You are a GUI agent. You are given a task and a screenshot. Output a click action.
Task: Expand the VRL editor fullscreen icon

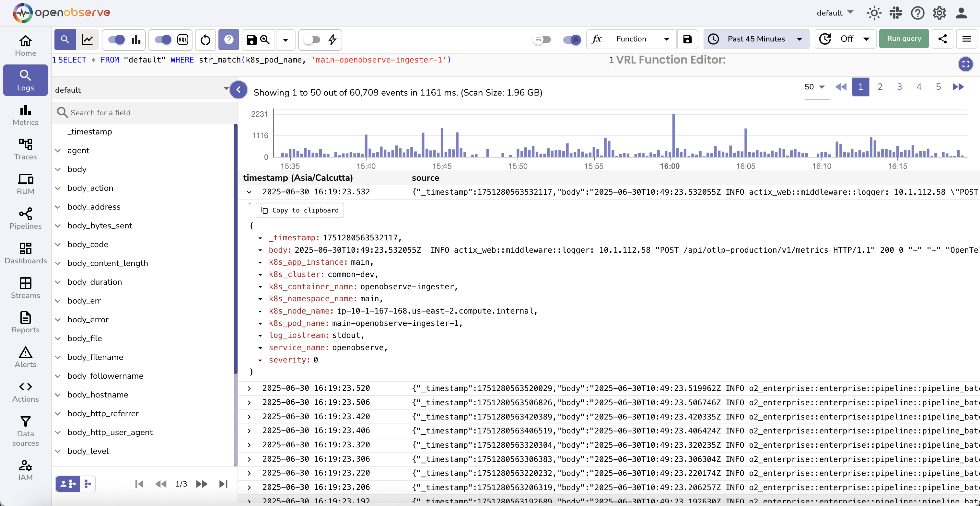point(965,64)
